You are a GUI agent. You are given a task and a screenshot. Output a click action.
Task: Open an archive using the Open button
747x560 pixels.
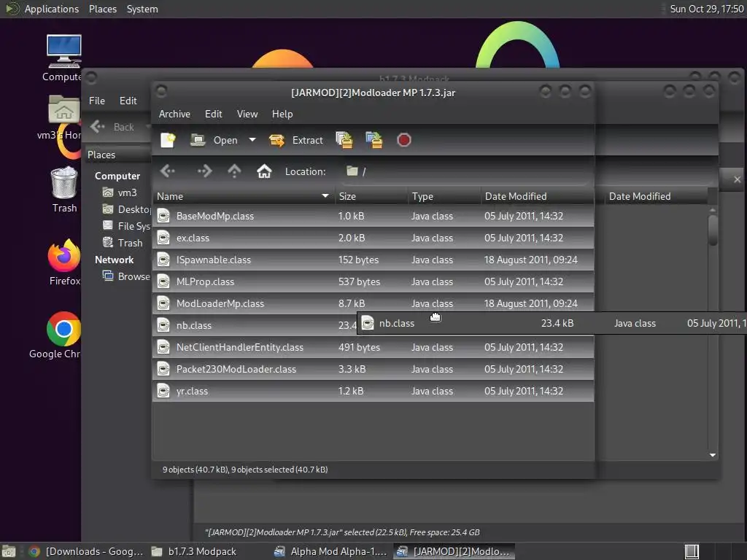214,140
